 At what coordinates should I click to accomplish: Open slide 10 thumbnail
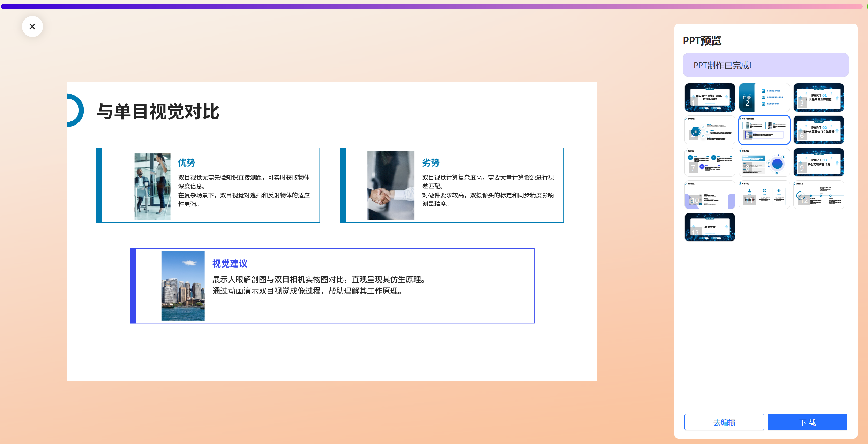pos(710,195)
